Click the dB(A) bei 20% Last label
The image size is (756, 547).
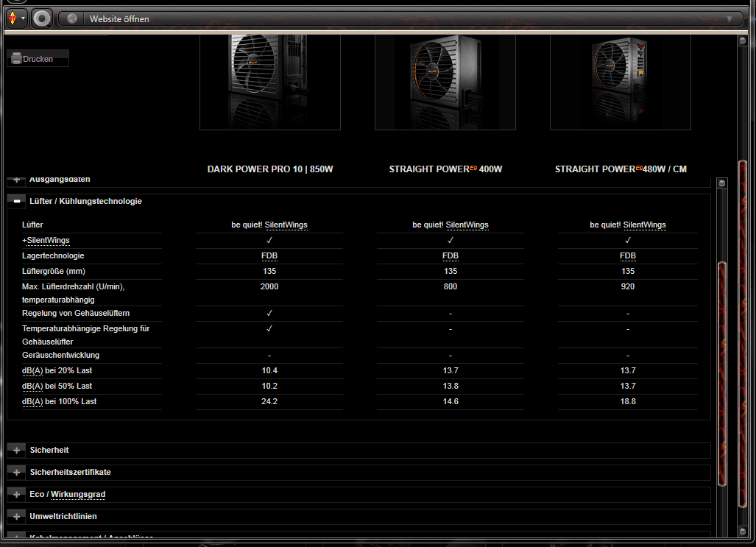pos(57,370)
